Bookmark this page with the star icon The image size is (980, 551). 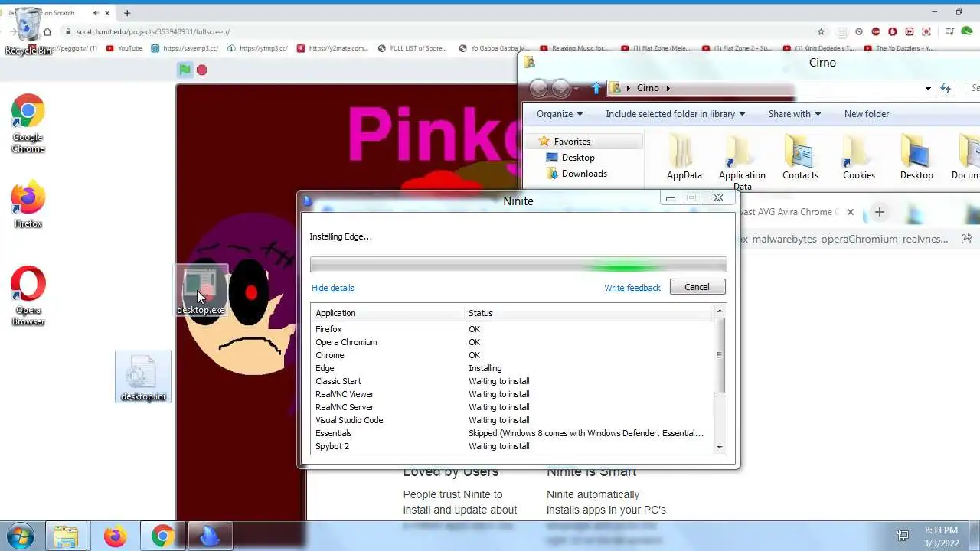coord(822,31)
